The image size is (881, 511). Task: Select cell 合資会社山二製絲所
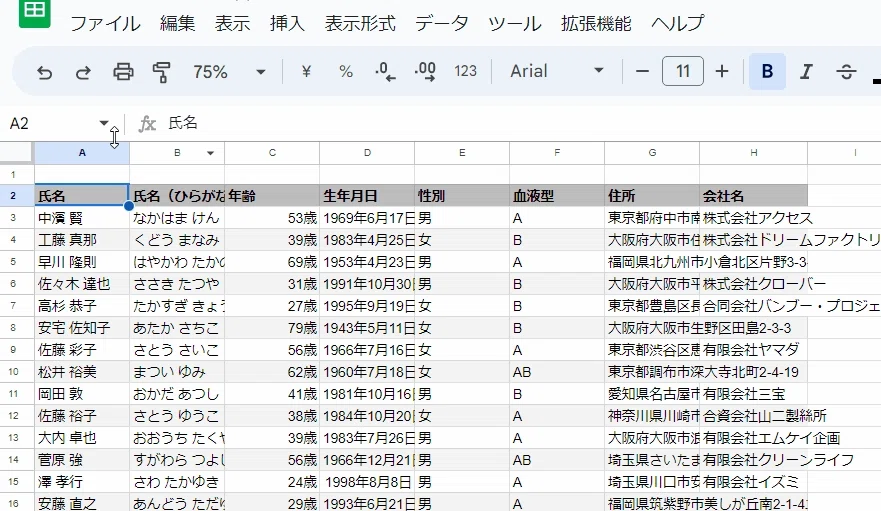[x=753, y=415]
